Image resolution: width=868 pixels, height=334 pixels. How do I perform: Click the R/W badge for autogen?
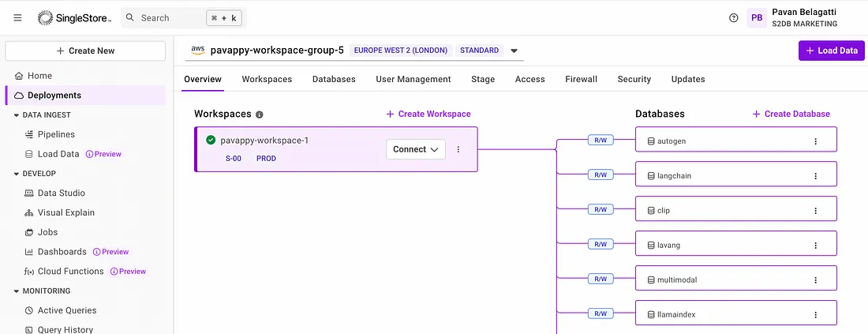(x=600, y=140)
